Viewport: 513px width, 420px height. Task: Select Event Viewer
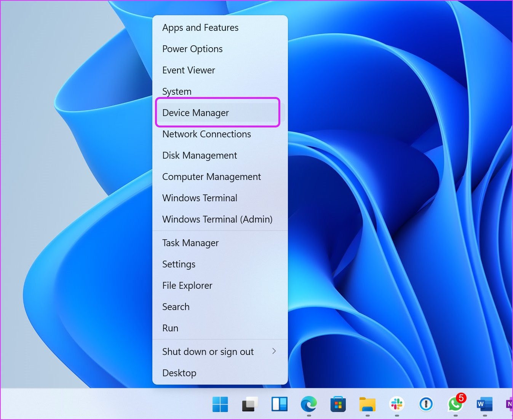(x=189, y=70)
